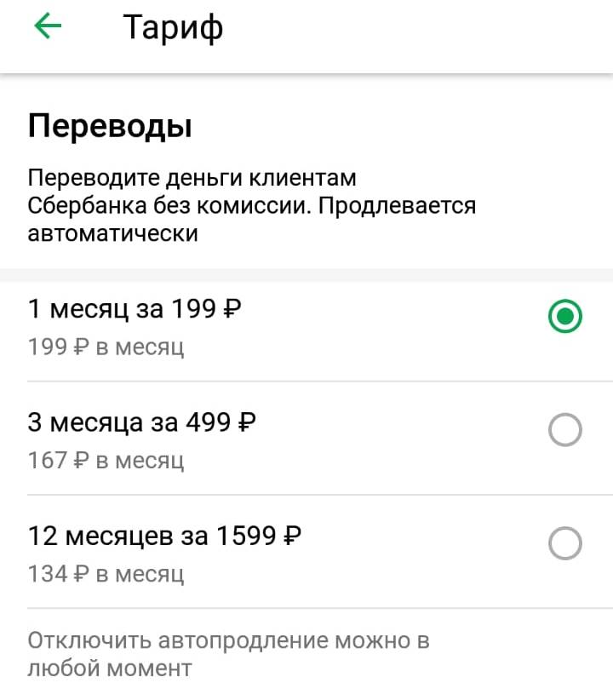Tap the '3 месяца за 499 ₽' label
This screenshot has width=613, height=700.
tap(141, 422)
